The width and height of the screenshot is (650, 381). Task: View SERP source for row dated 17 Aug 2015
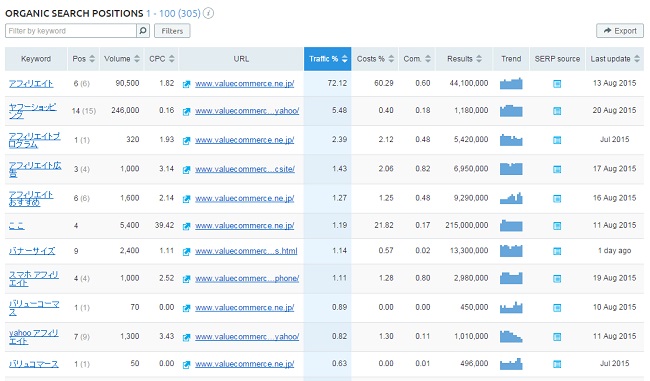(557, 170)
